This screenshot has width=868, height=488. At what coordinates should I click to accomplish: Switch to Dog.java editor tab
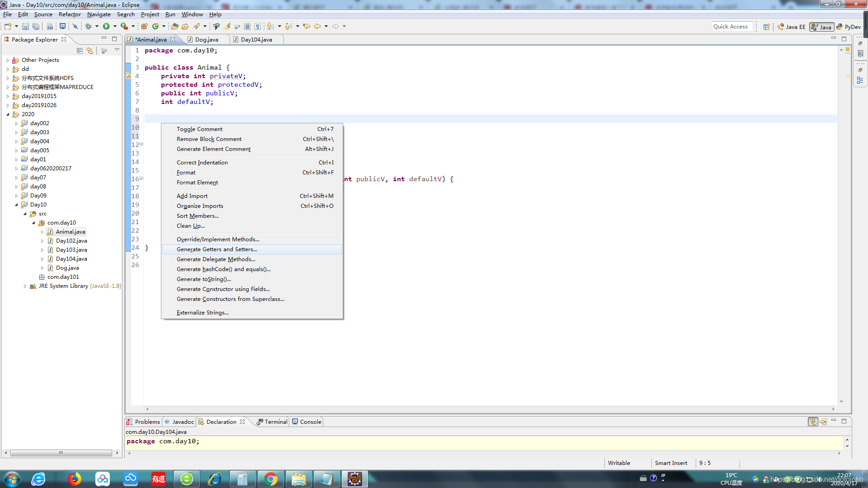tap(206, 40)
